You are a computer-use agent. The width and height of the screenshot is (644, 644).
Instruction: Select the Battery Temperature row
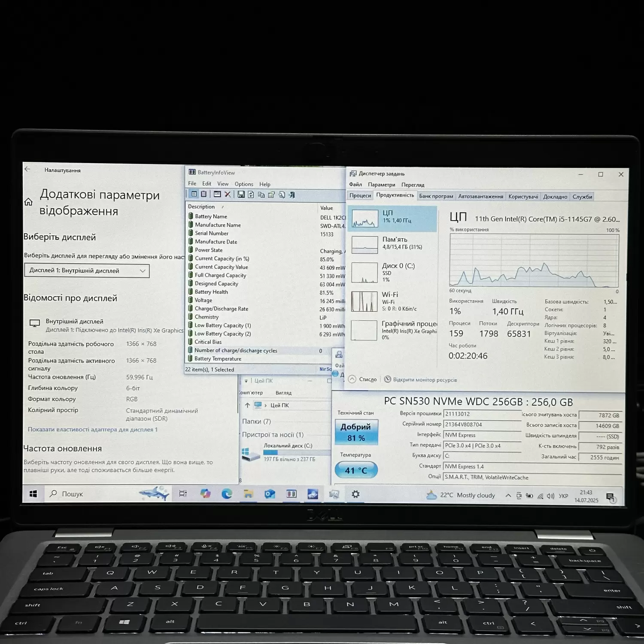(x=259, y=359)
